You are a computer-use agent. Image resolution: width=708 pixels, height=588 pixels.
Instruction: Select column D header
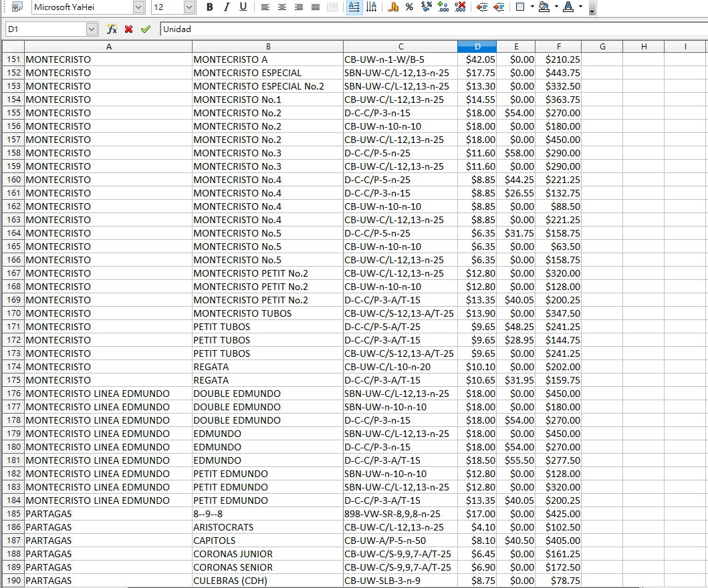coord(477,47)
